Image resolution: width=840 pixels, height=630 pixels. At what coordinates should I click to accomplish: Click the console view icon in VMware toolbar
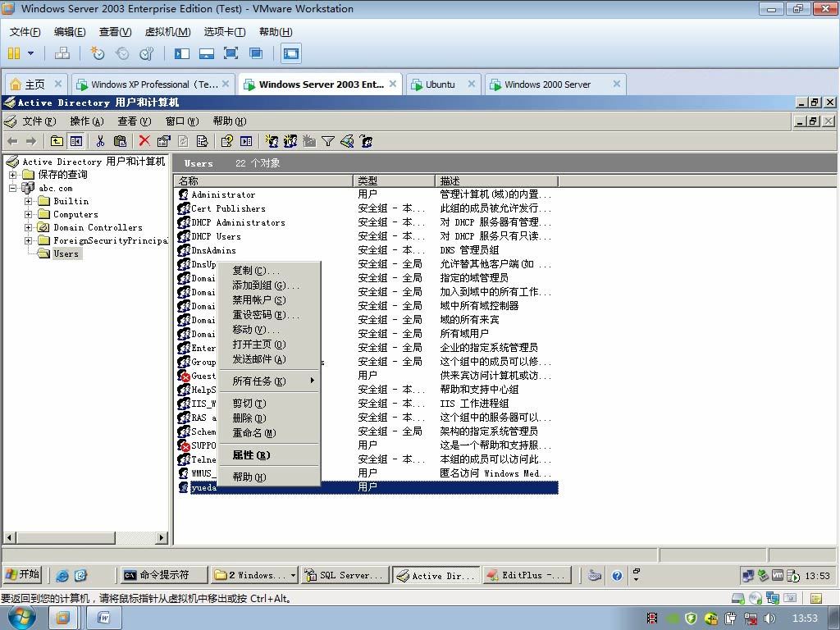(291, 53)
